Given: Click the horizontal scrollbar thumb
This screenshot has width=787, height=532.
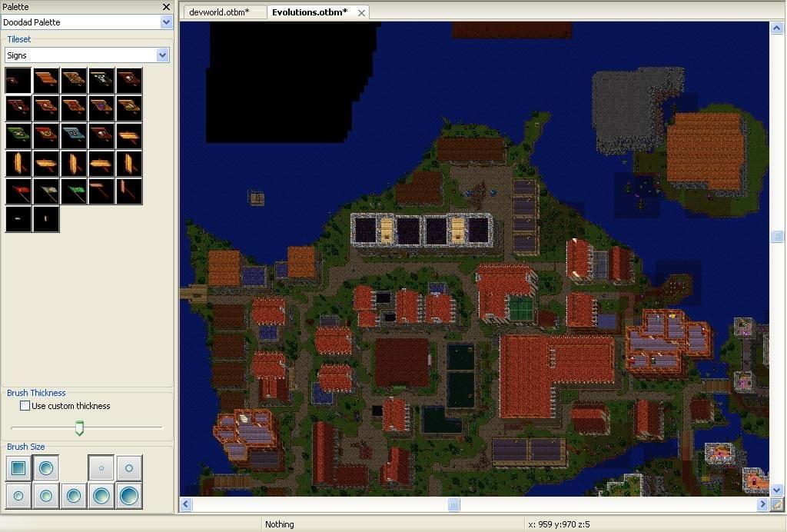Looking at the screenshot, I should point(453,504).
